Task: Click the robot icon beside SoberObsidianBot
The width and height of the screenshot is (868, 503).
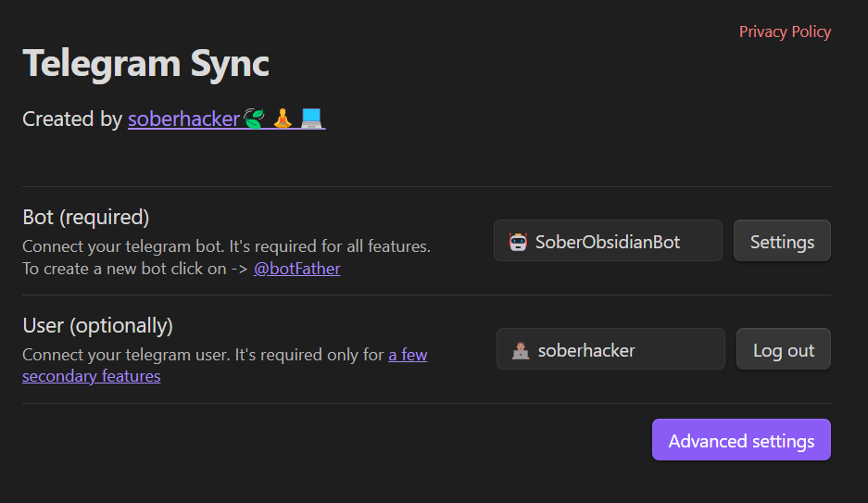Action: (519, 242)
